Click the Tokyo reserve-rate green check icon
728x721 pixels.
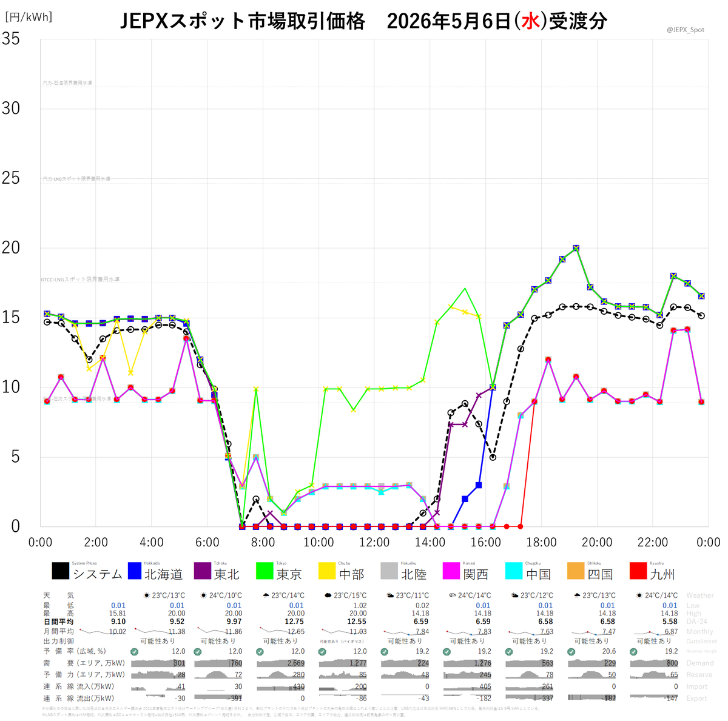coord(260,652)
